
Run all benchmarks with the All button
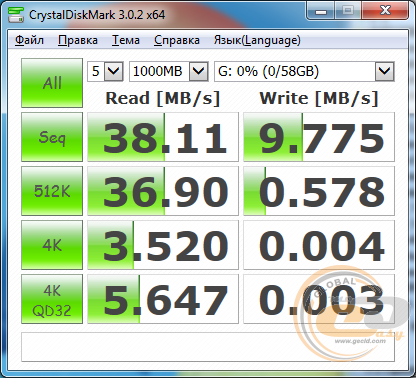click(x=52, y=83)
